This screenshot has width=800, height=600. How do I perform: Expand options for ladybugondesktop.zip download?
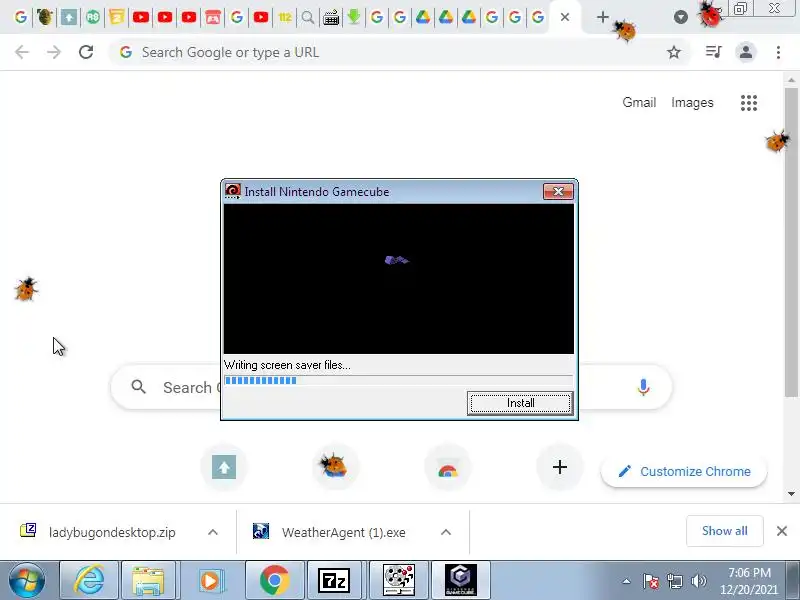[x=213, y=532]
